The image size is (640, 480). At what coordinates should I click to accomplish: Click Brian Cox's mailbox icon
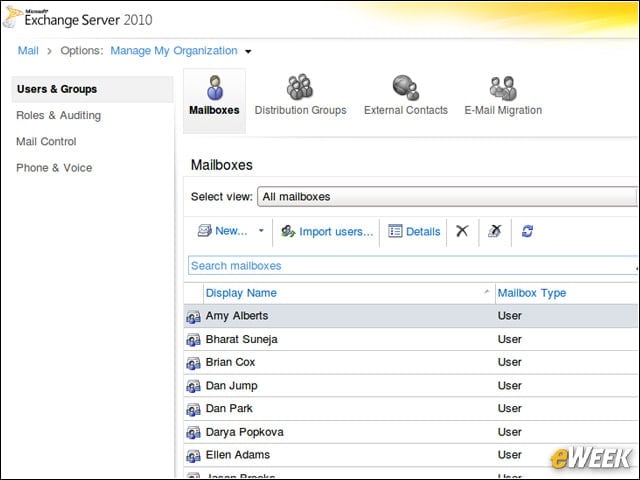coord(193,363)
